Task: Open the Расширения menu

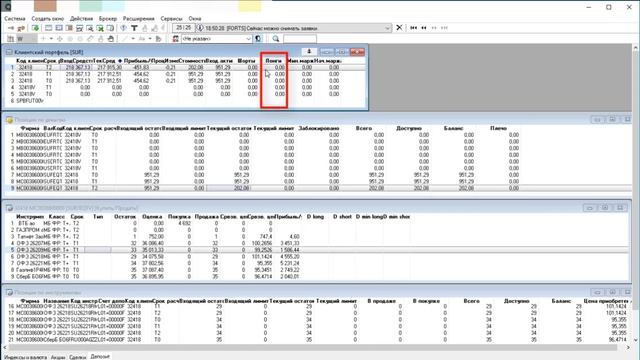Action: click(139, 18)
